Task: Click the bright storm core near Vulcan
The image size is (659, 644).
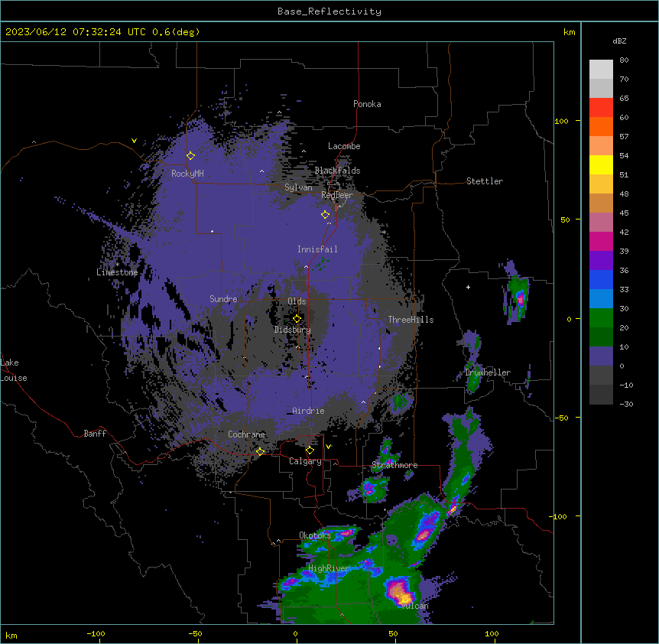Action: pos(401,591)
